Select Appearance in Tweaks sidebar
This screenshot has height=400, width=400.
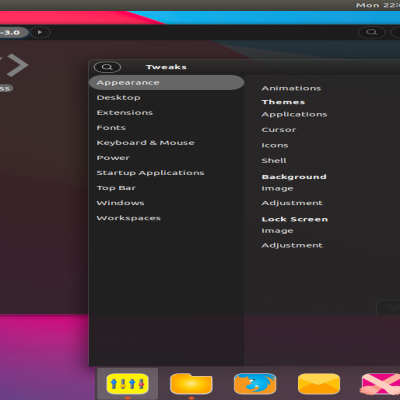tap(167, 82)
